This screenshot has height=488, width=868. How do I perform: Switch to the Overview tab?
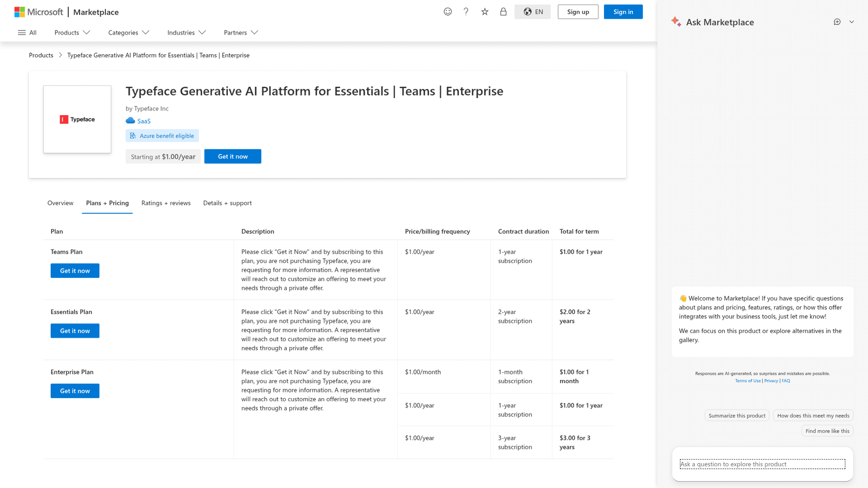pyautogui.click(x=60, y=203)
